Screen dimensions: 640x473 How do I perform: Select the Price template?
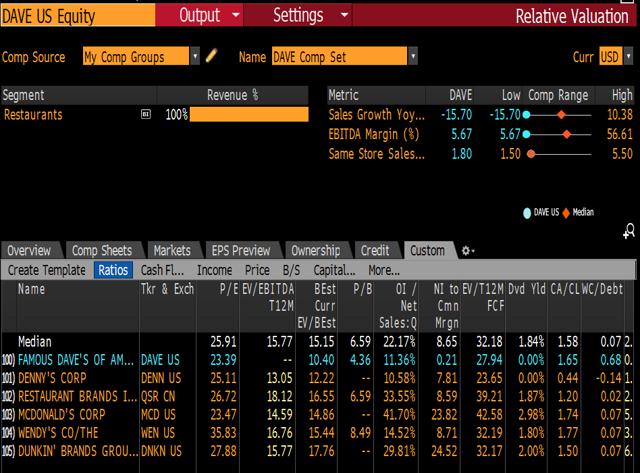coord(257,270)
